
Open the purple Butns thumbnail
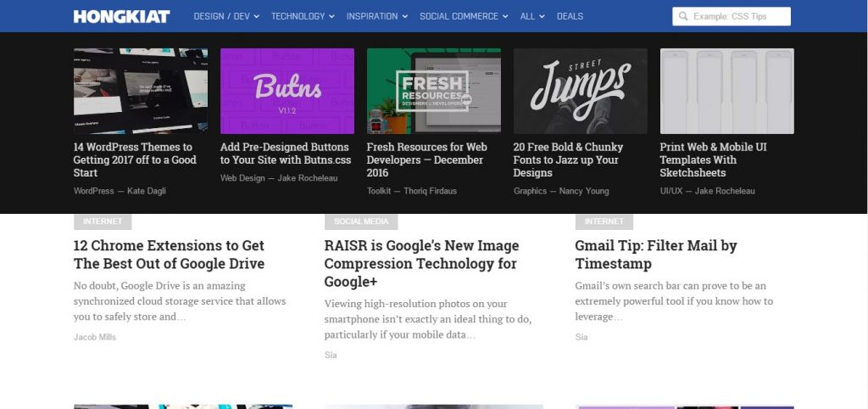pyautogui.click(x=287, y=91)
